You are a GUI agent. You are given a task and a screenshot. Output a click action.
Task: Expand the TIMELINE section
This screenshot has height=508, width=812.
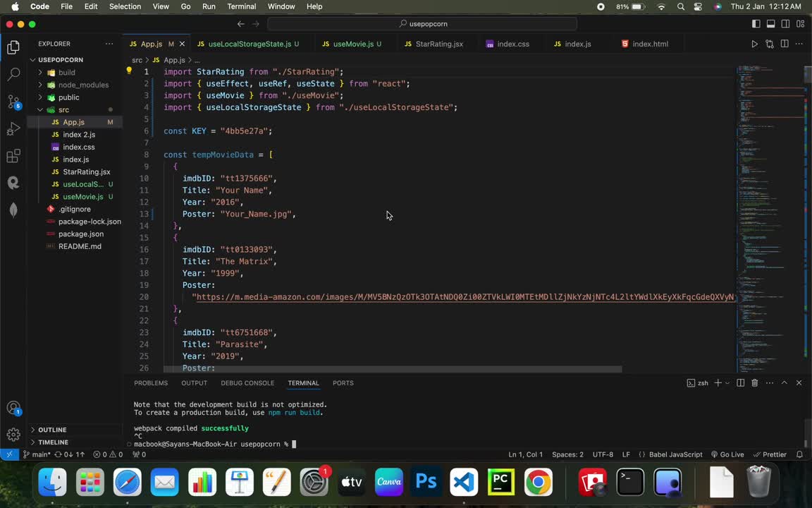(x=75, y=442)
